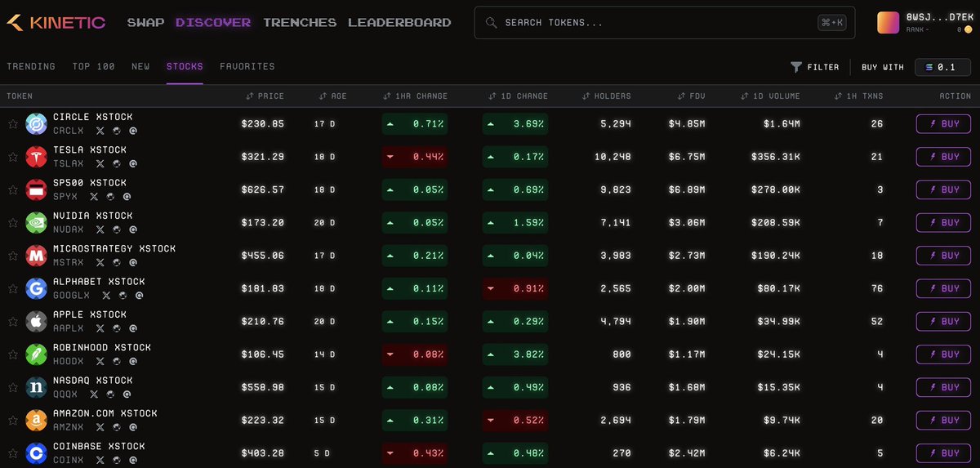Image resolution: width=980 pixels, height=468 pixels.
Task: Buy Tesla xStock
Action: coord(943,157)
